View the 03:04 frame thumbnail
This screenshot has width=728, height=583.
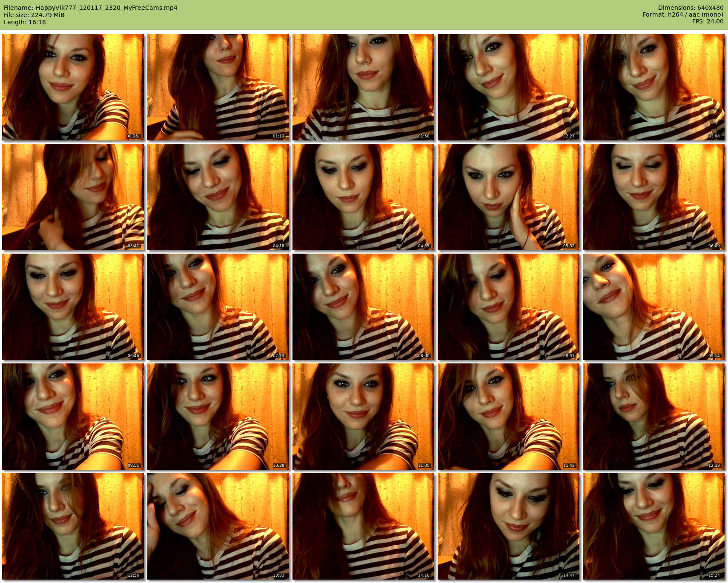tap(654, 87)
